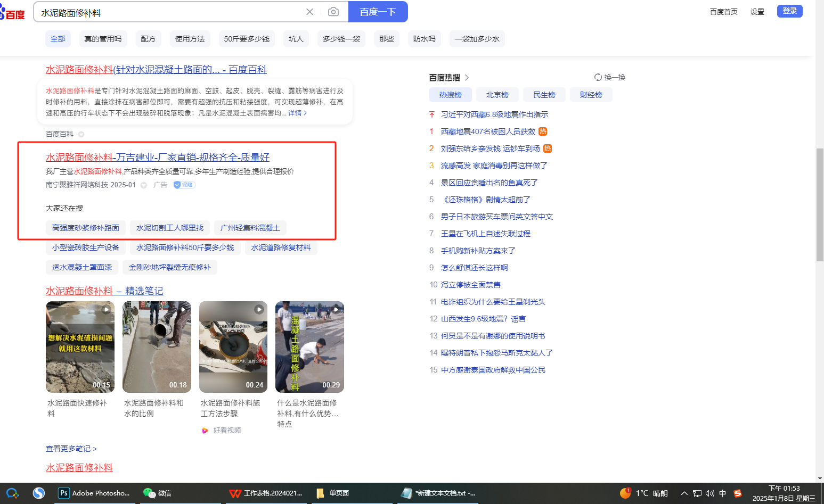Screen dimensions: 824x504
Task: Show hidden system tray icons
Action: [x=684, y=493]
